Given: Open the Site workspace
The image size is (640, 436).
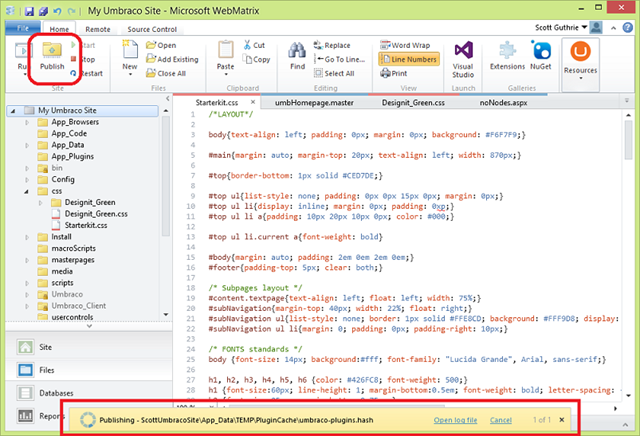Looking at the screenshot, I should (x=88, y=347).
